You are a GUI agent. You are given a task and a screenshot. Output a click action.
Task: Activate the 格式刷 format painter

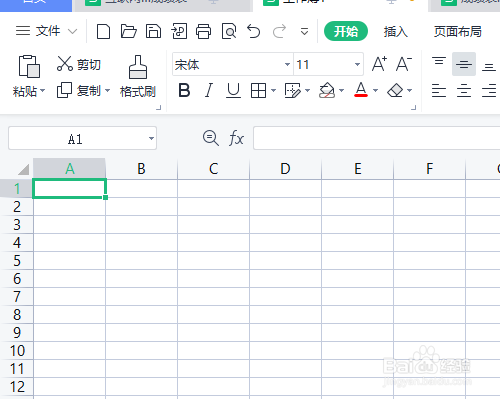pos(138,76)
